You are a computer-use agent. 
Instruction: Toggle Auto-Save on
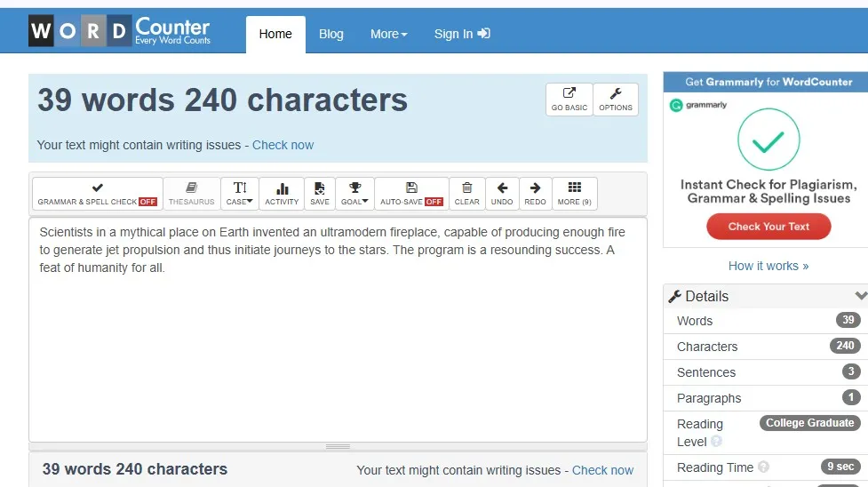pyautogui.click(x=411, y=194)
